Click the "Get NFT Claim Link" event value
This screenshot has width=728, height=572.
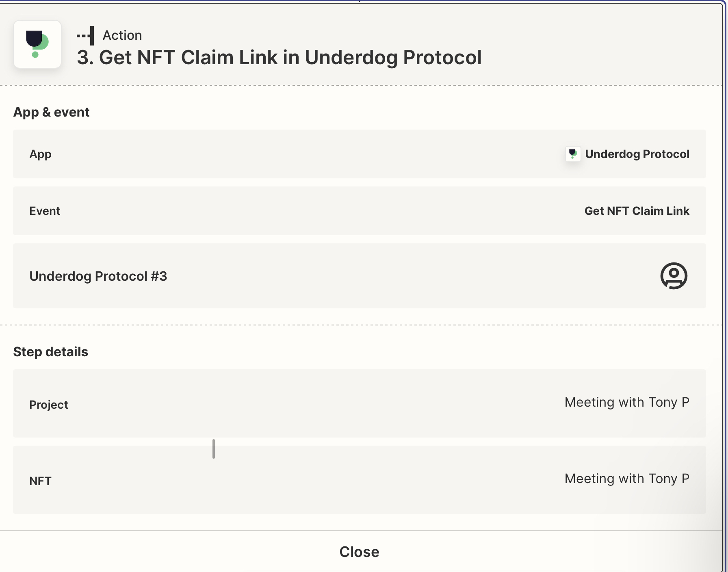pyautogui.click(x=637, y=211)
